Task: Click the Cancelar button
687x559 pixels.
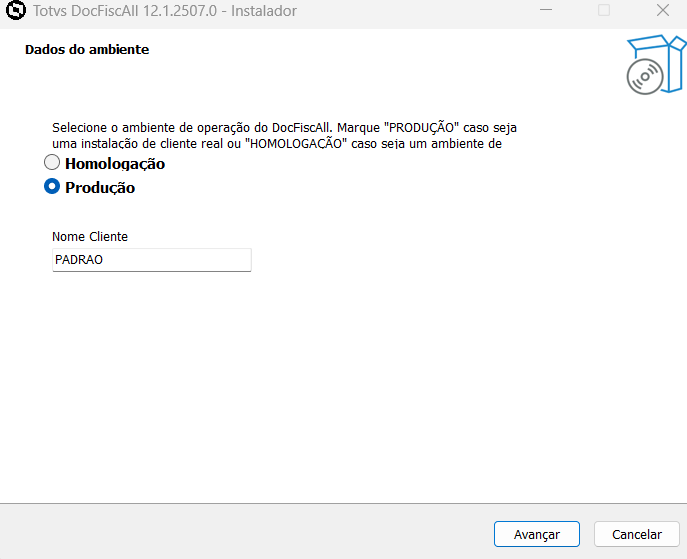Action: tap(637, 534)
